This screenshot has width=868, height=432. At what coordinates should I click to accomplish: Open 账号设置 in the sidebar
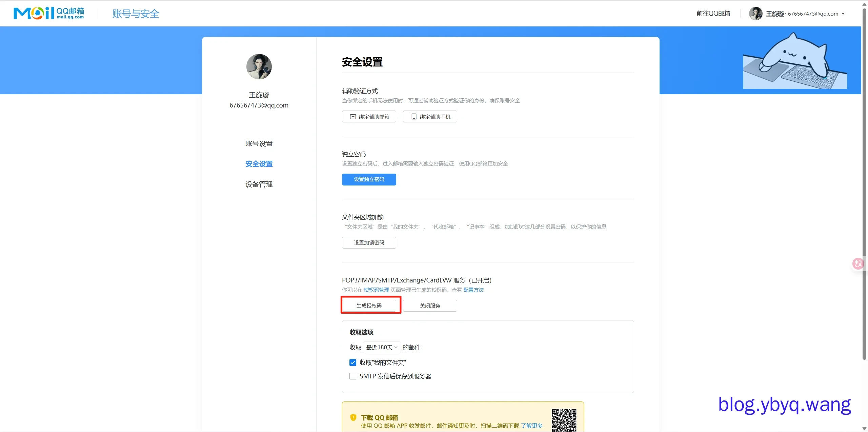click(x=259, y=143)
